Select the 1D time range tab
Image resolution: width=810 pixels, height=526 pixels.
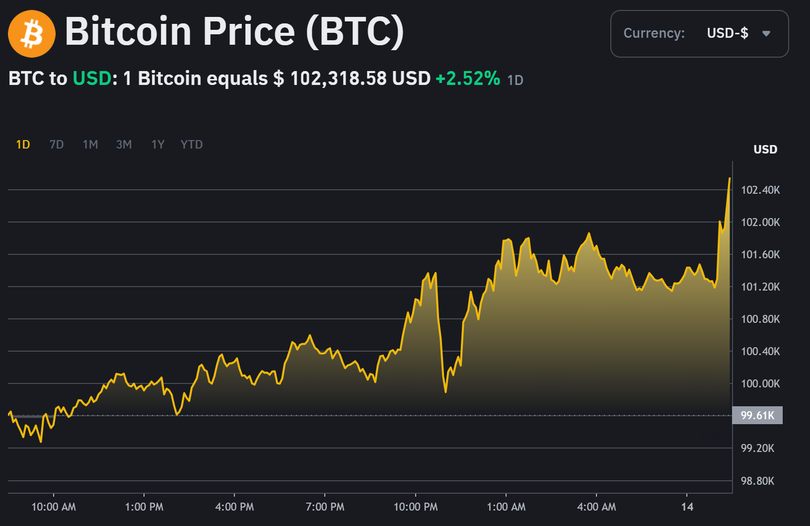(23, 144)
